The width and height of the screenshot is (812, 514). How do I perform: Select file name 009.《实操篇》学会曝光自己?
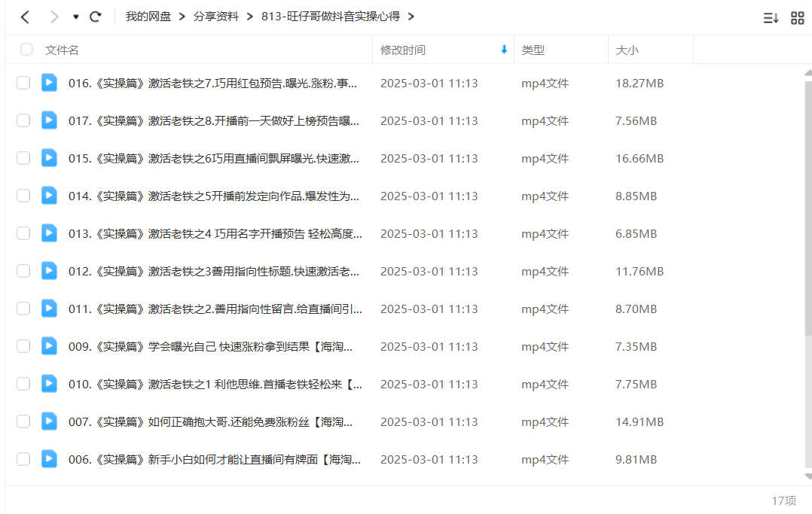211,347
